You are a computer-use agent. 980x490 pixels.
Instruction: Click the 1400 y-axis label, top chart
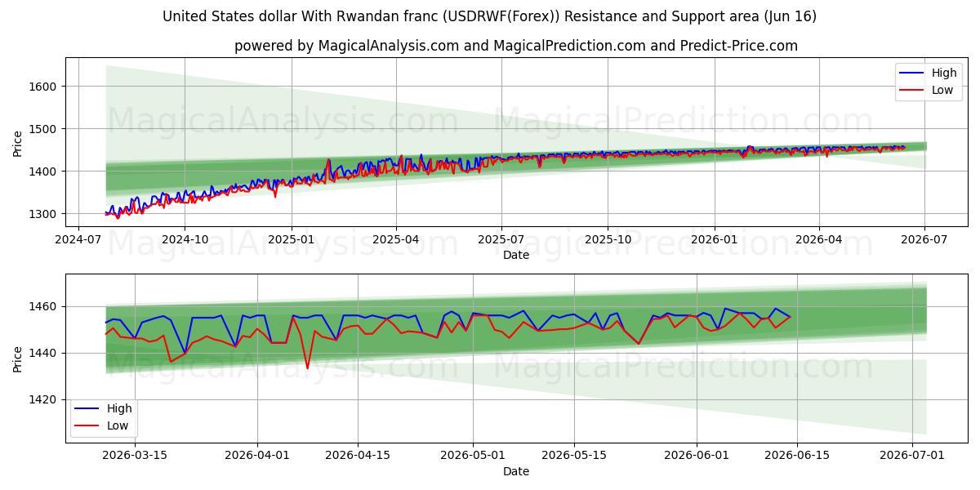click(42, 171)
